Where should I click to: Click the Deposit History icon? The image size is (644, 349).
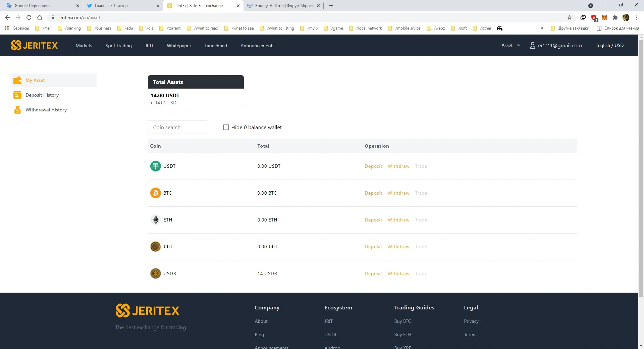(x=17, y=95)
